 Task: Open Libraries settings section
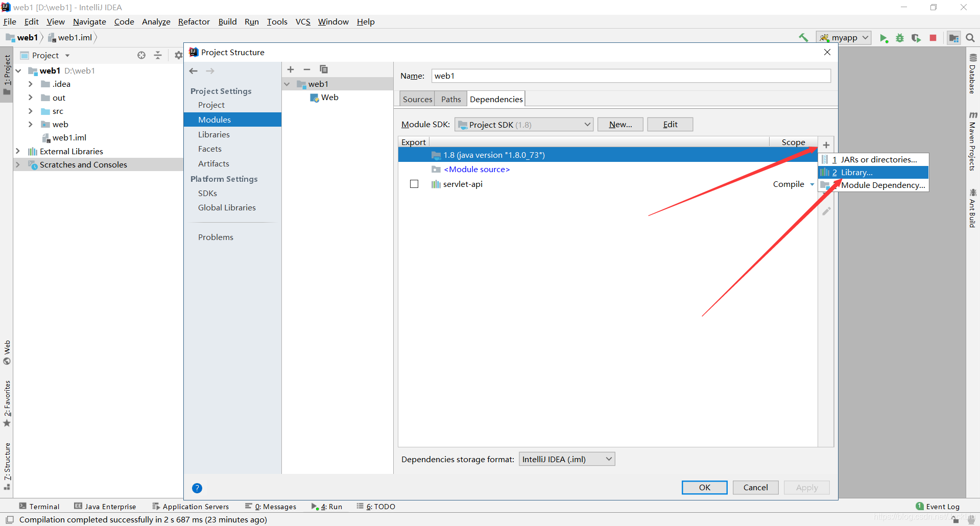click(214, 134)
